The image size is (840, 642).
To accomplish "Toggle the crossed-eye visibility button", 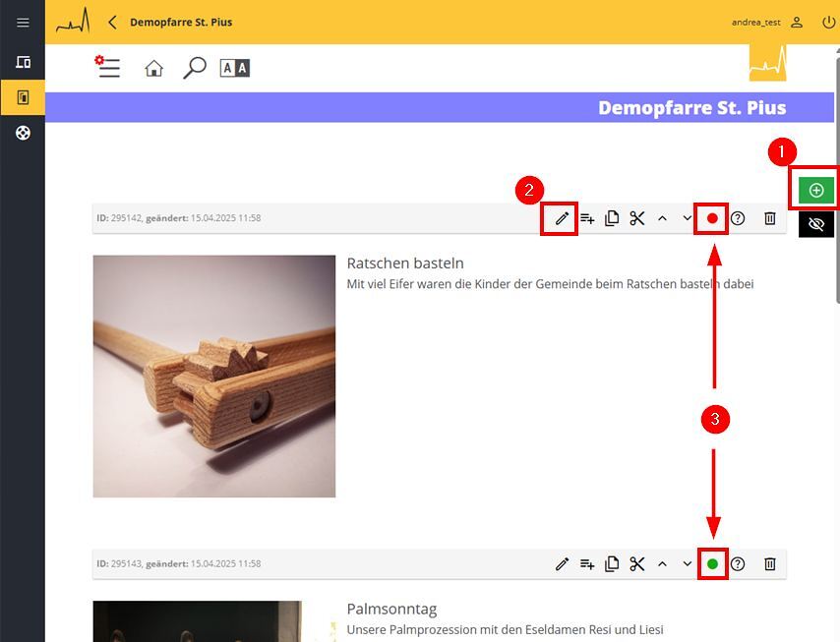I will pos(816,224).
